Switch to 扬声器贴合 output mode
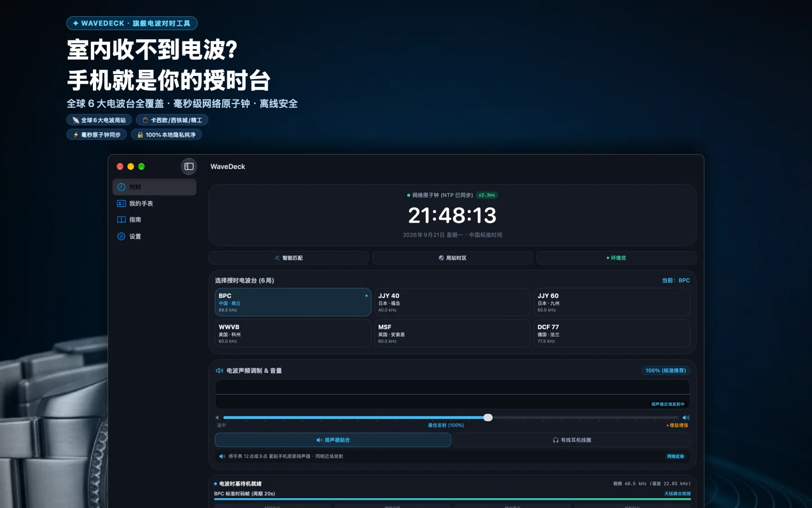The height and width of the screenshot is (508, 812). tap(333, 440)
